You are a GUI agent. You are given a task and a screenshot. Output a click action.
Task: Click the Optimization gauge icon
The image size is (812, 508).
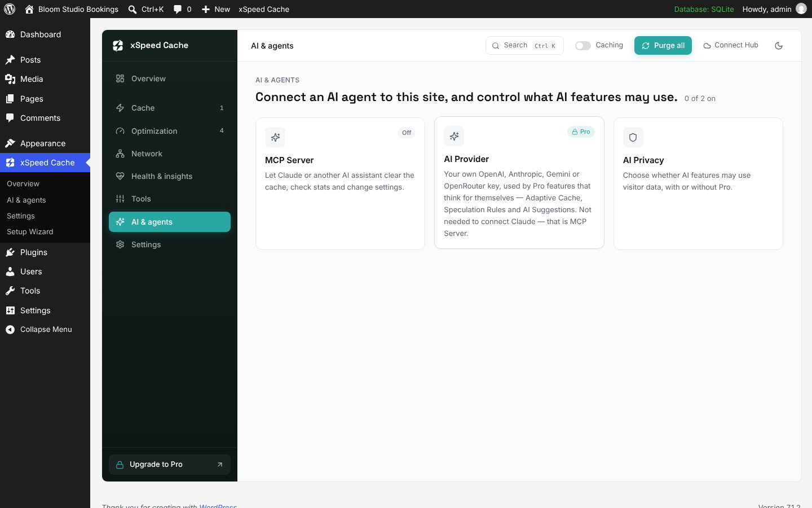point(120,131)
